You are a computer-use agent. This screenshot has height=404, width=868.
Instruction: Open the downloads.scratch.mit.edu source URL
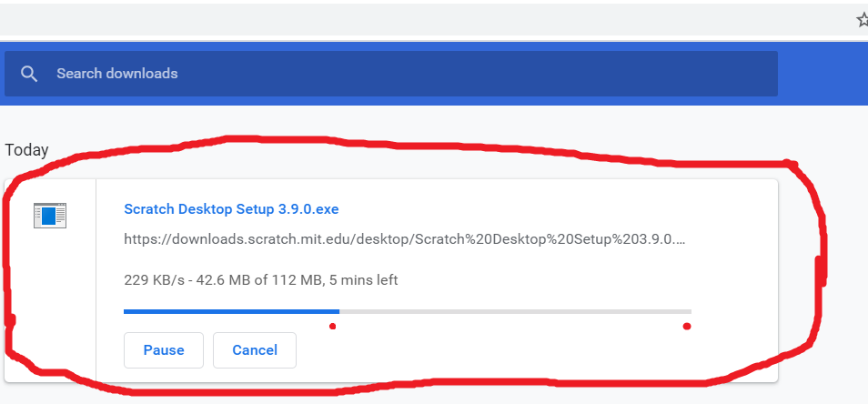point(405,239)
